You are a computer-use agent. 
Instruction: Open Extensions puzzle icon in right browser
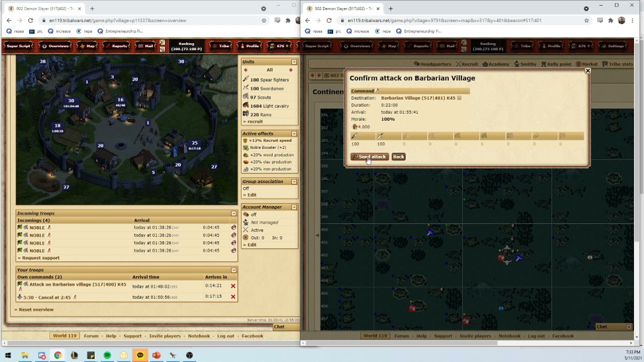coord(610,21)
